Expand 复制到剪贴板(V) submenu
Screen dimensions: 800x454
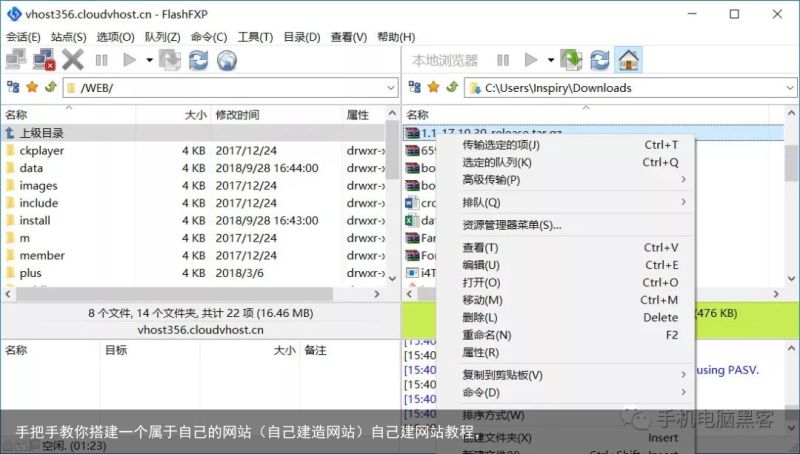coord(565,375)
